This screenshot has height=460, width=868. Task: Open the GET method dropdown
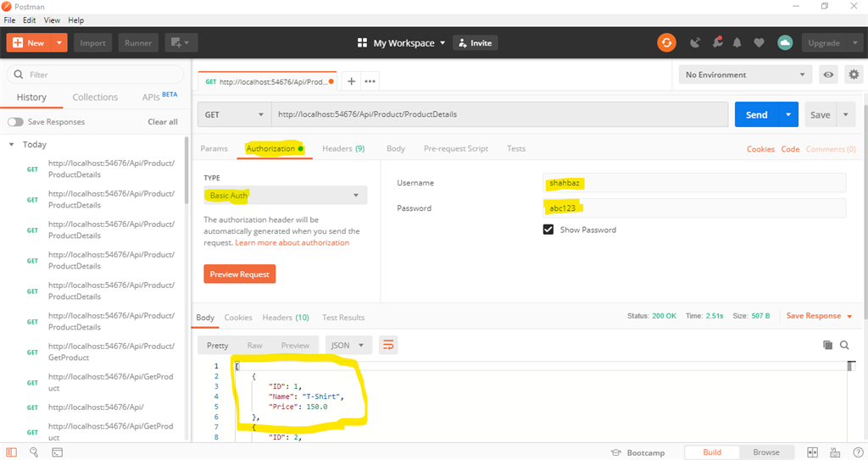coord(234,114)
